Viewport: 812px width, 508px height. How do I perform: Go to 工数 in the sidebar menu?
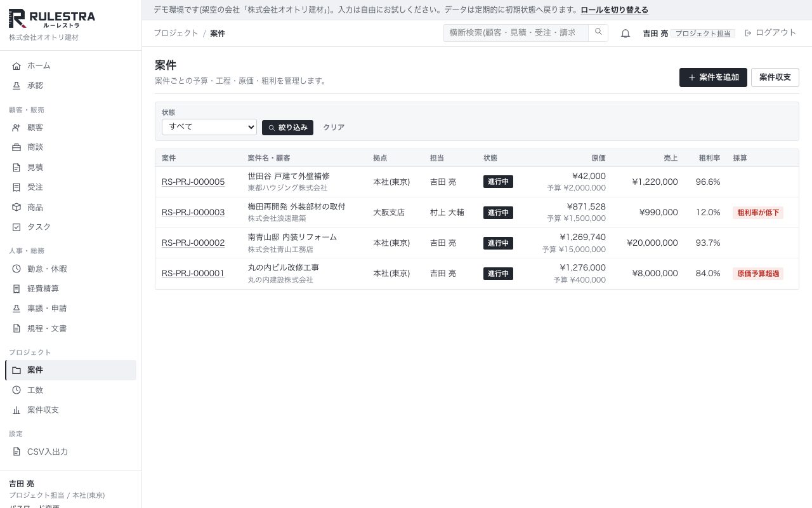tap(70, 391)
